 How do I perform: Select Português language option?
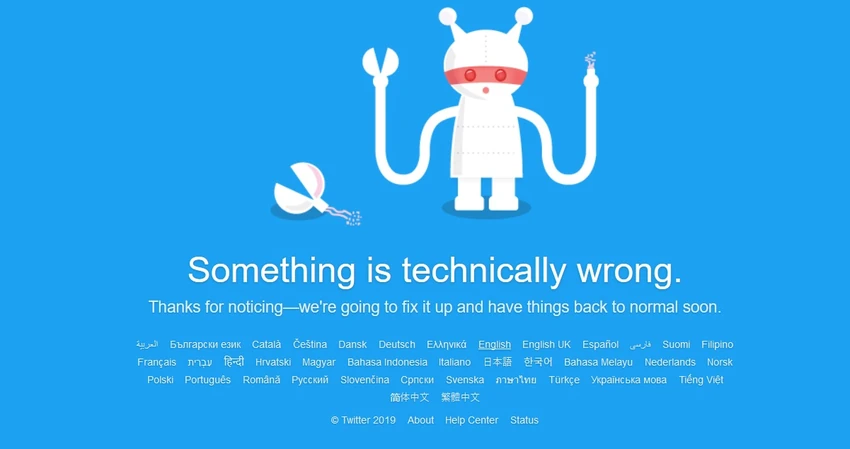coord(208,380)
